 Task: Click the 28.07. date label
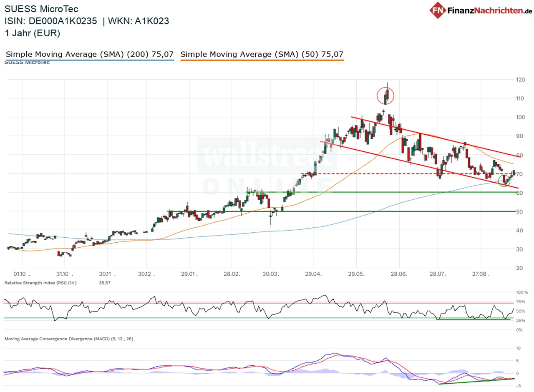coord(439,274)
